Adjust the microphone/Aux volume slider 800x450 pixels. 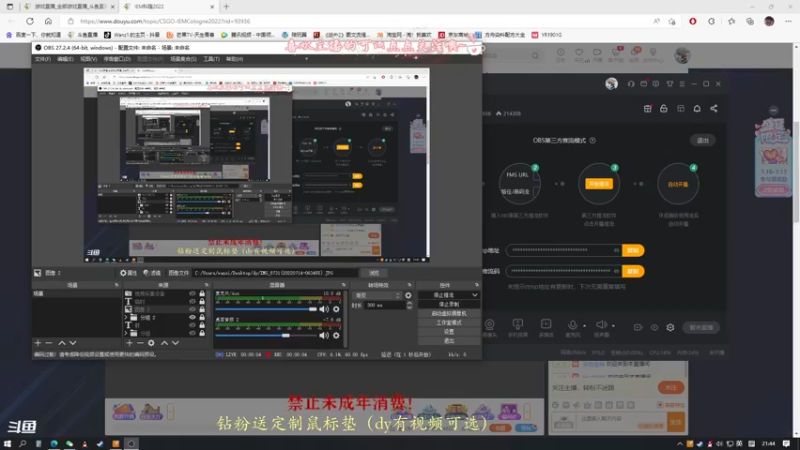tap(266, 309)
